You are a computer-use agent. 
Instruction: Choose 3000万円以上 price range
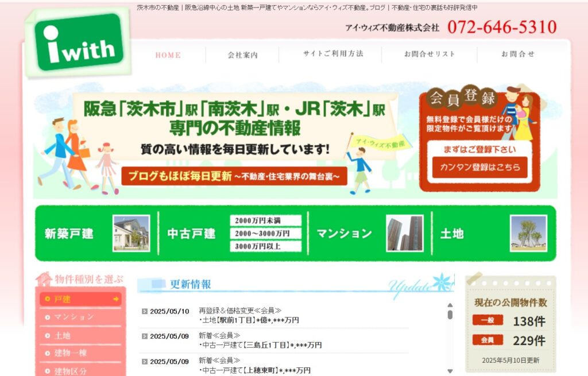265,246
